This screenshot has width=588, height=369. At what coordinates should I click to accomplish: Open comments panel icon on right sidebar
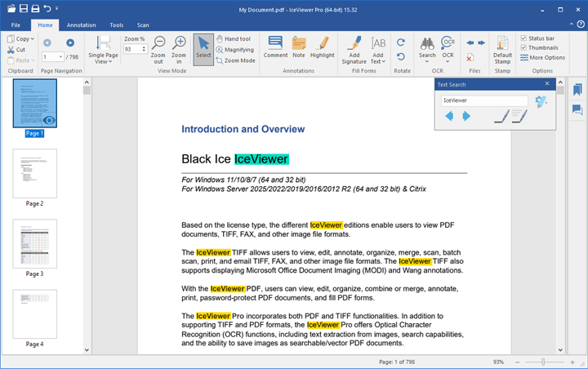(577, 109)
